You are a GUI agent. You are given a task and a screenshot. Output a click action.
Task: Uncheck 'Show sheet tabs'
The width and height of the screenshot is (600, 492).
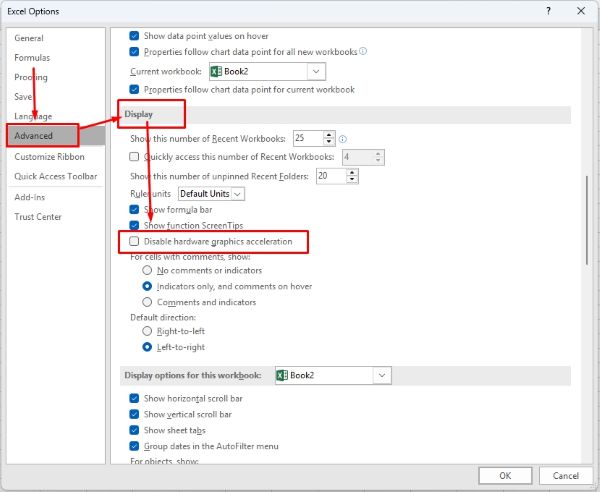(x=134, y=430)
